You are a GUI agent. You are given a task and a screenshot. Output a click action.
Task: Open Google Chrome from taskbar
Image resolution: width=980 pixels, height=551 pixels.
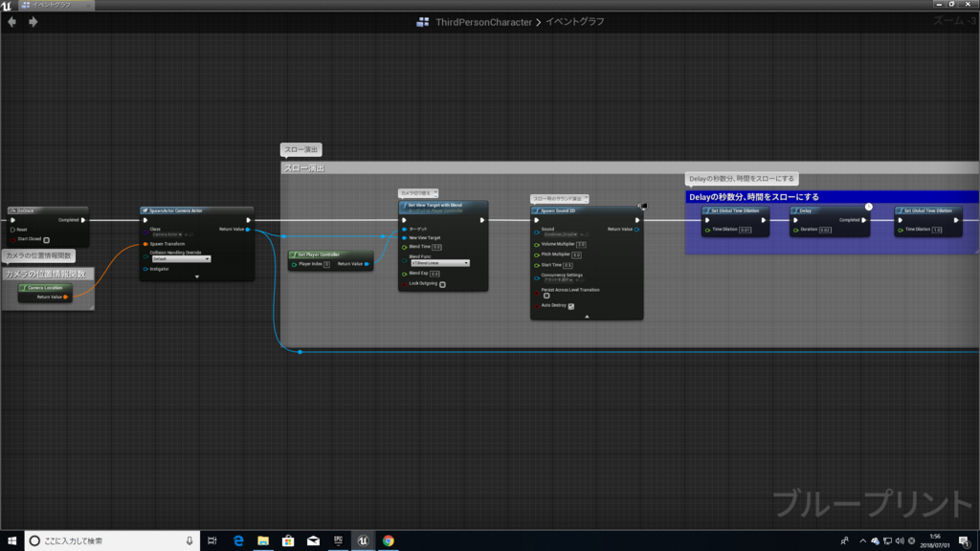(x=389, y=541)
